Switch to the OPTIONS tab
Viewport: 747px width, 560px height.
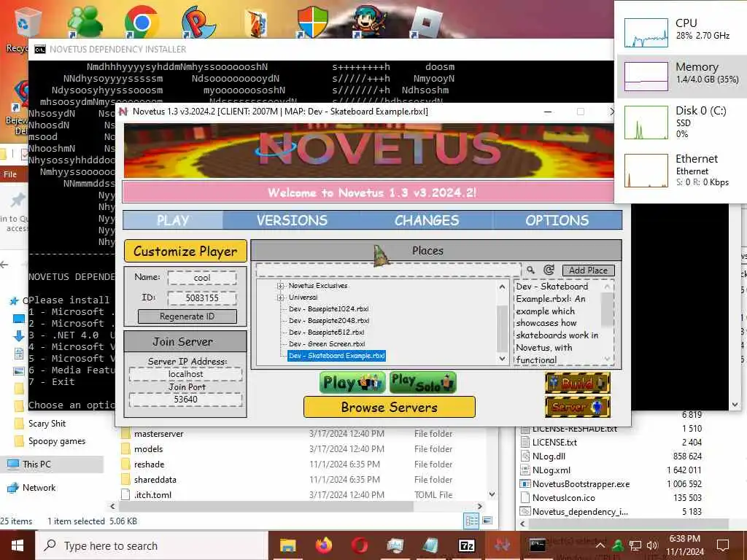pyautogui.click(x=557, y=220)
